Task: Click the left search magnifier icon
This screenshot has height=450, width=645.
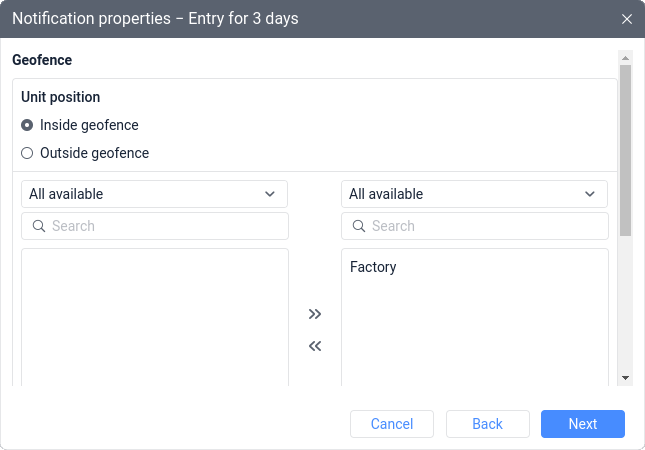Action: [x=39, y=226]
